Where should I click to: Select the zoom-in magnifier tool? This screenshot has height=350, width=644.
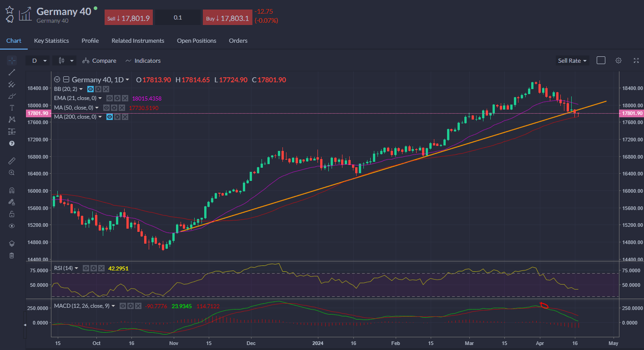pyautogui.click(x=12, y=172)
